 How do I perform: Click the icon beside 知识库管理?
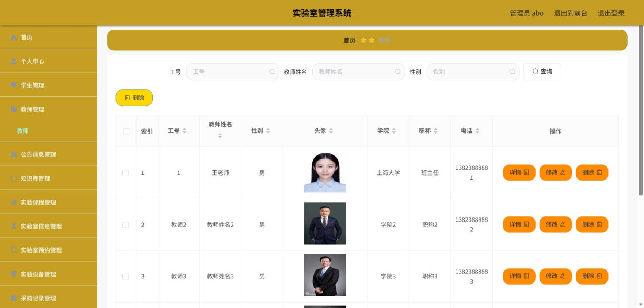tap(14, 178)
